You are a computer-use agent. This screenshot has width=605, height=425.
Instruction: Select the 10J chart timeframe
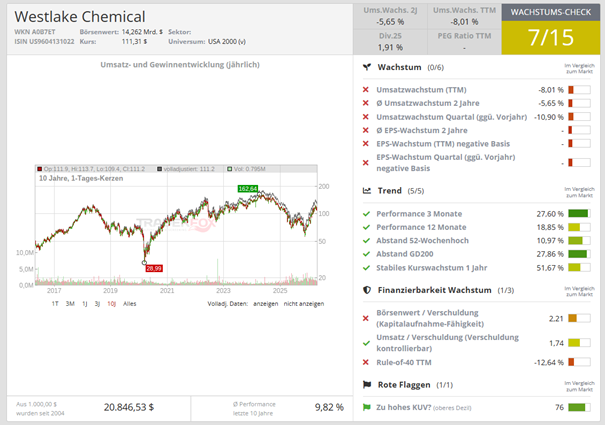[x=112, y=304]
